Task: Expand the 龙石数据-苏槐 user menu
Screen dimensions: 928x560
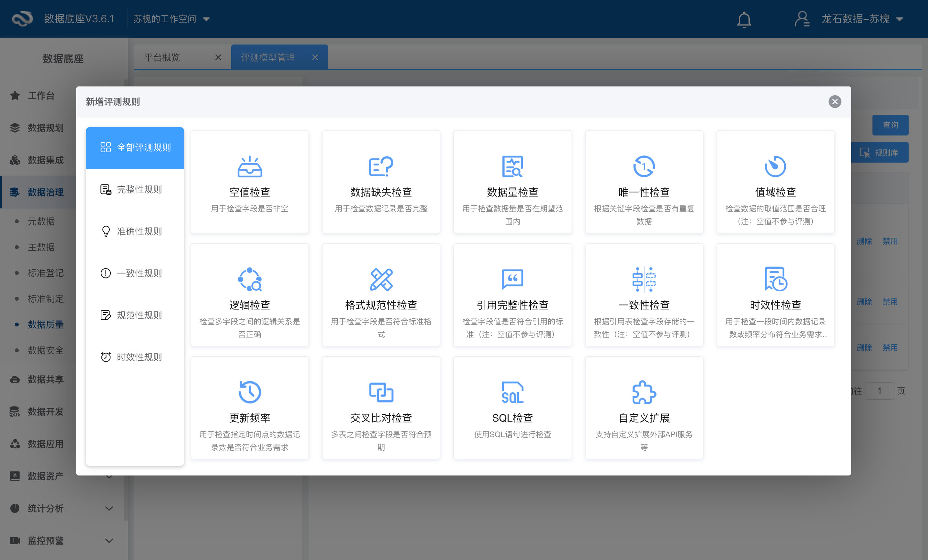Action: [x=855, y=19]
